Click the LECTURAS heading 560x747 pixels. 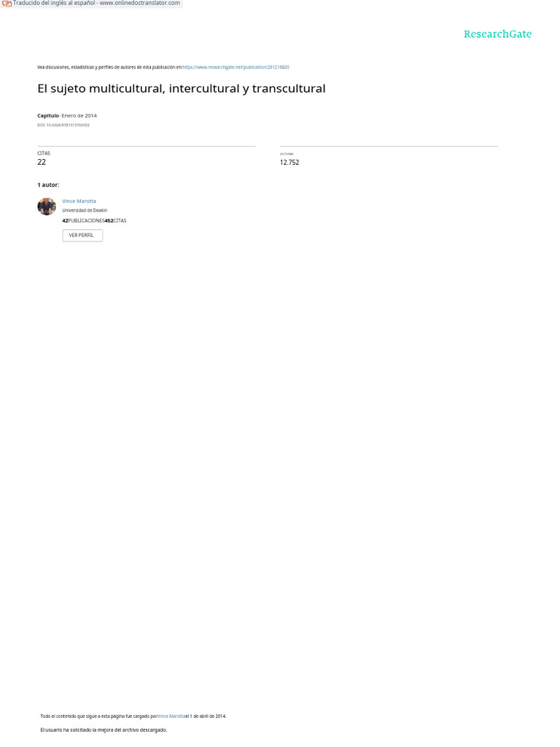coord(287,154)
